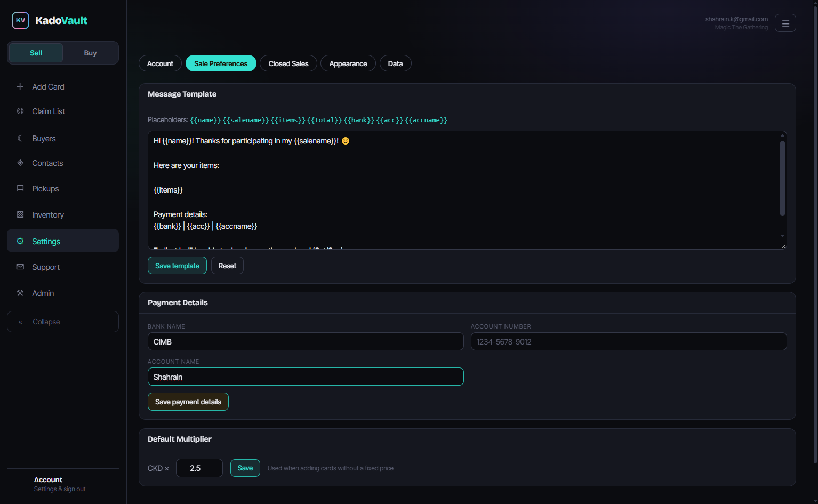Switch to the Appearance tab
Image resolution: width=818 pixels, height=504 pixels.
point(348,63)
